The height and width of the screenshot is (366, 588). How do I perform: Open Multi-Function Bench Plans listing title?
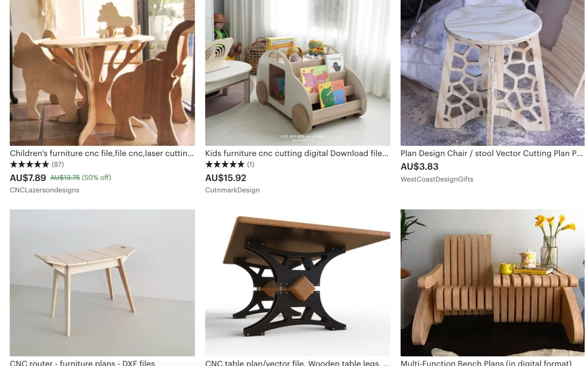coord(486,363)
